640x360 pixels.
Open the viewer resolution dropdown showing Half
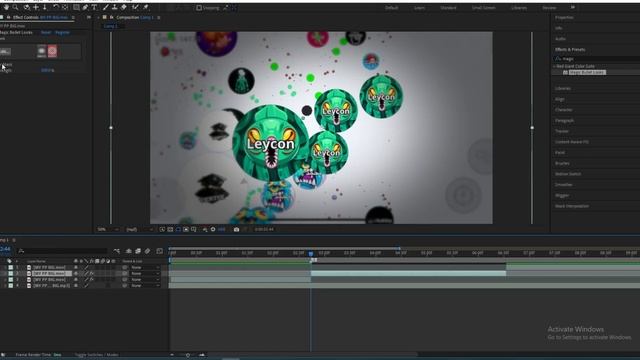(x=139, y=229)
